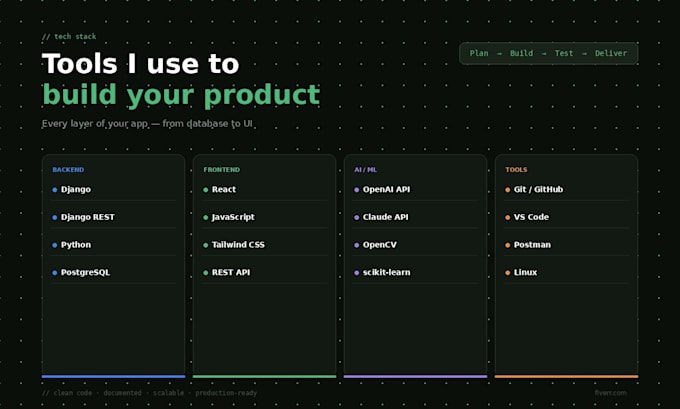Click the Claude API label
Image resolution: width=680 pixels, height=409 pixels.
point(386,217)
